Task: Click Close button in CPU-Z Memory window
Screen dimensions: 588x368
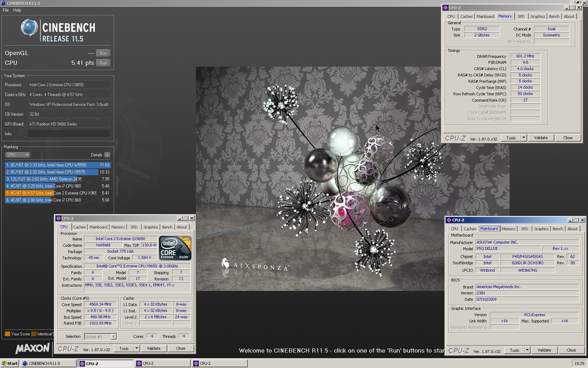Action: point(568,138)
